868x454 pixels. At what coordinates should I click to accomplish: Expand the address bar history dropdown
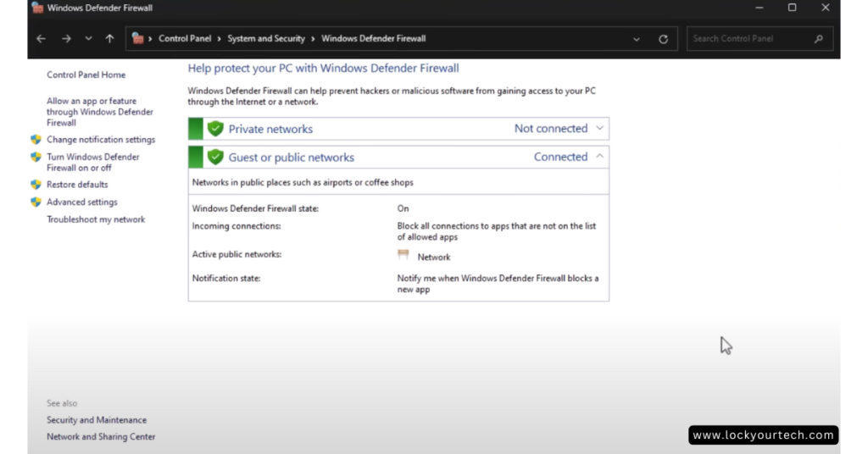(x=637, y=39)
